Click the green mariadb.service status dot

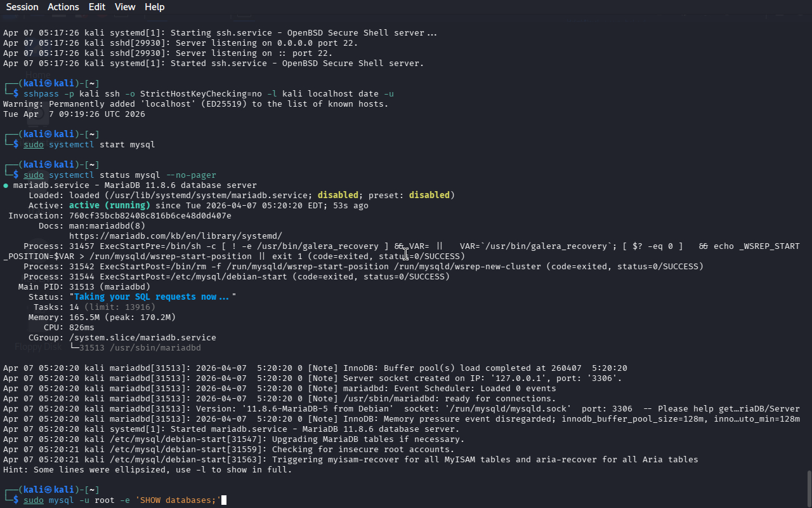[6, 185]
